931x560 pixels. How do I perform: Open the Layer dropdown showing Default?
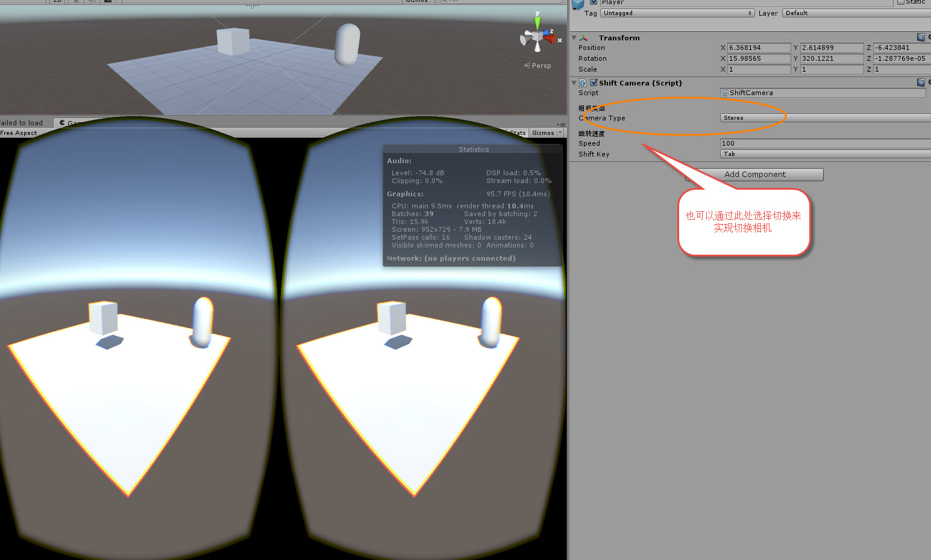pos(856,13)
